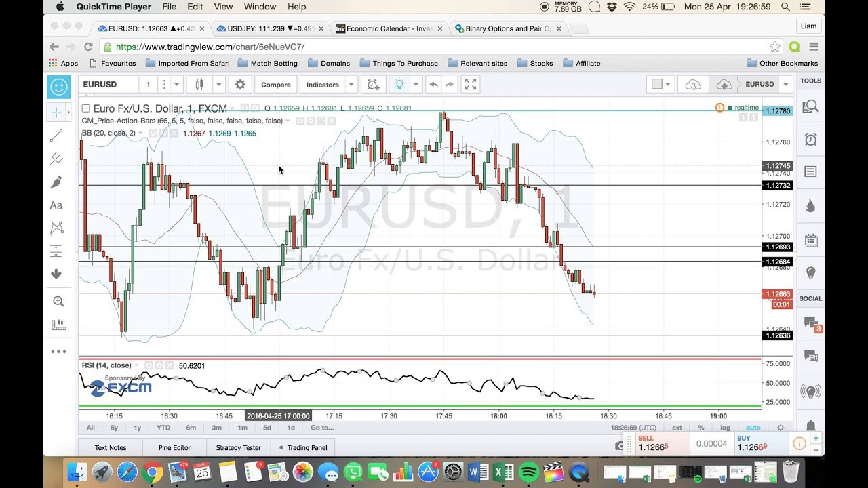This screenshot has height=488, width=868.
Task: Click the Indicators button
Action: click(x=323, y=85)
